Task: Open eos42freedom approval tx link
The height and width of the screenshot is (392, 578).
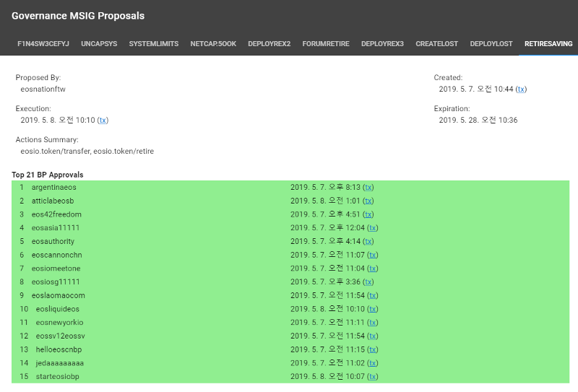Action: (x=368, y=214)
